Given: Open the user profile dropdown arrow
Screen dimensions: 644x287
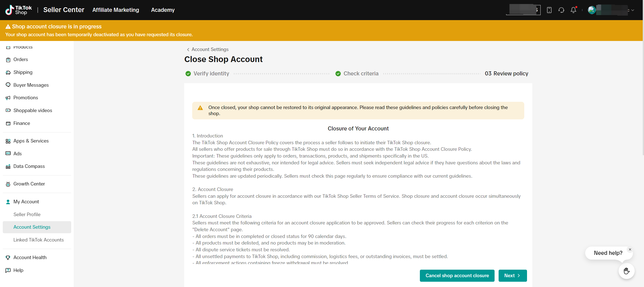Looking at the screenshot, I should coord(633,10).
